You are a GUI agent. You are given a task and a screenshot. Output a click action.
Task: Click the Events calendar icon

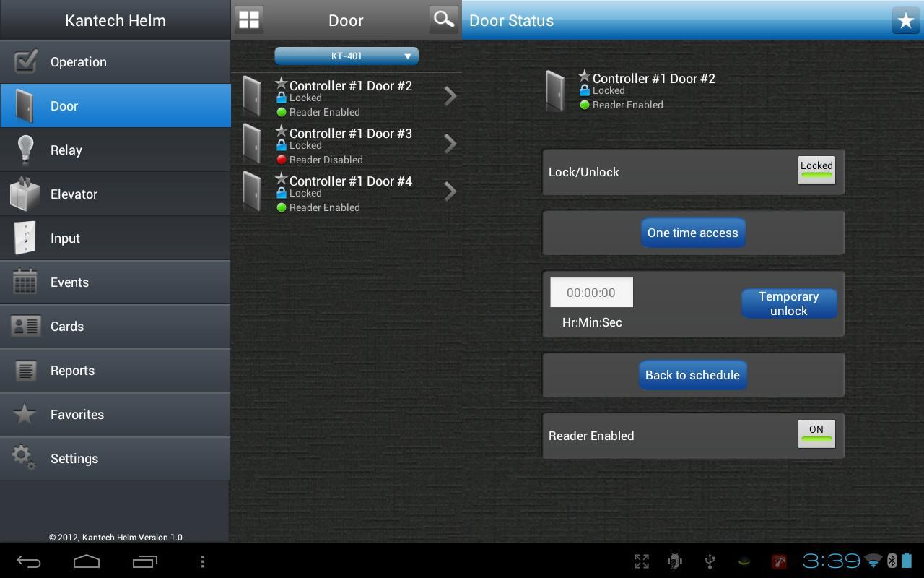pyautogui.click(x=25, y=282)
